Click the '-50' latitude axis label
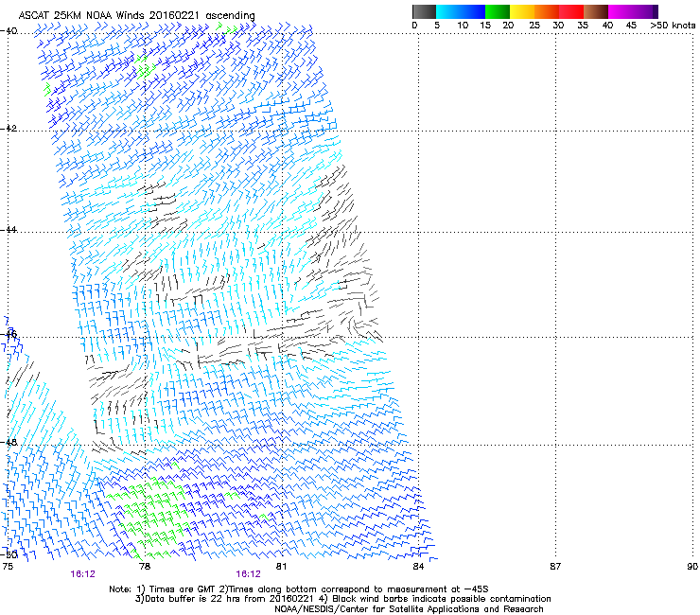 9,554
